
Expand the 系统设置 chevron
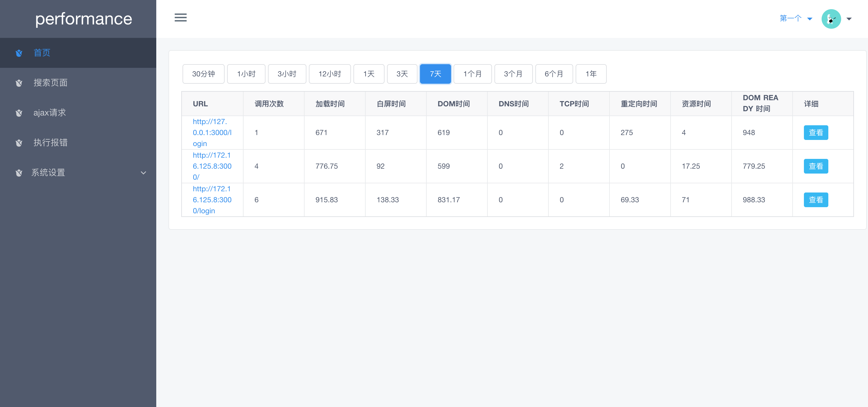coord(143,173)
